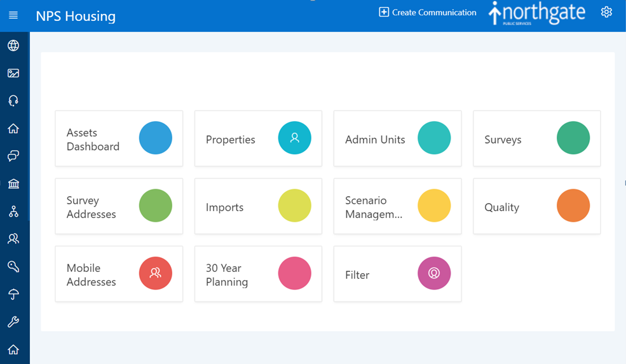This screenshot has height=364, width=626.
Task: Click the orange Quality circle
Action: 573,206
